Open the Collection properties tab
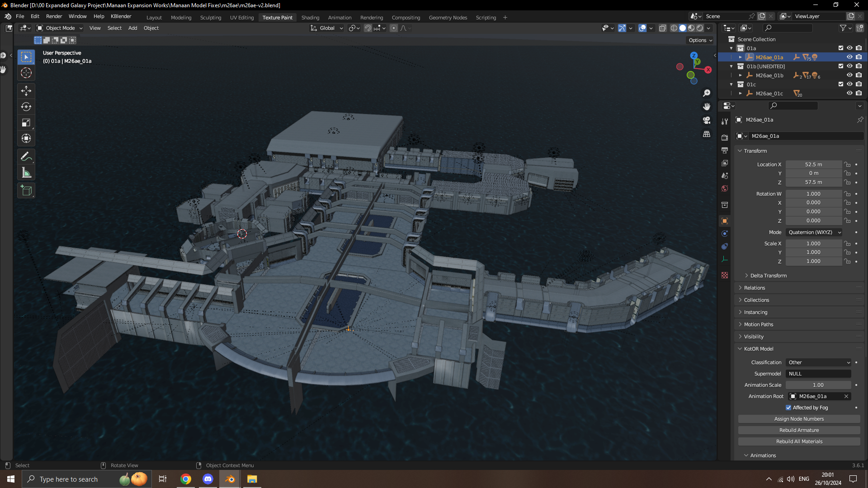The height and width of the screenshot is (488, 868). pyautogui.click(x=725, y=205)
